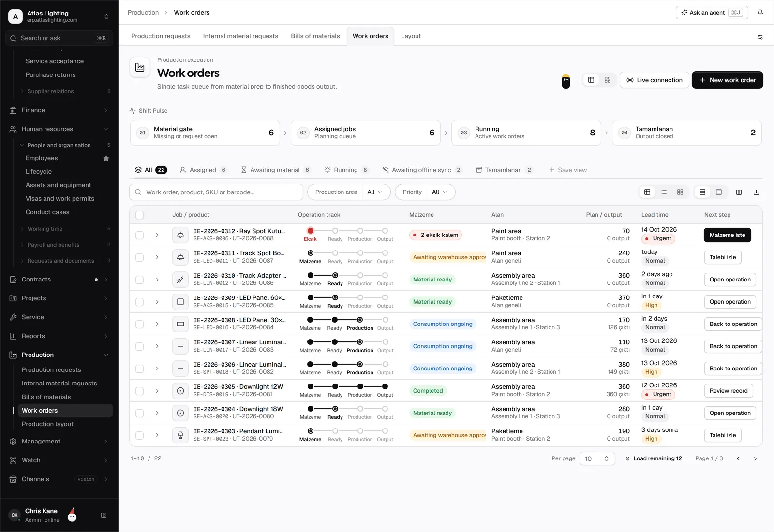Open the page filter settings icon
Viewport: 774px width, 532px height.
(760, 37)
